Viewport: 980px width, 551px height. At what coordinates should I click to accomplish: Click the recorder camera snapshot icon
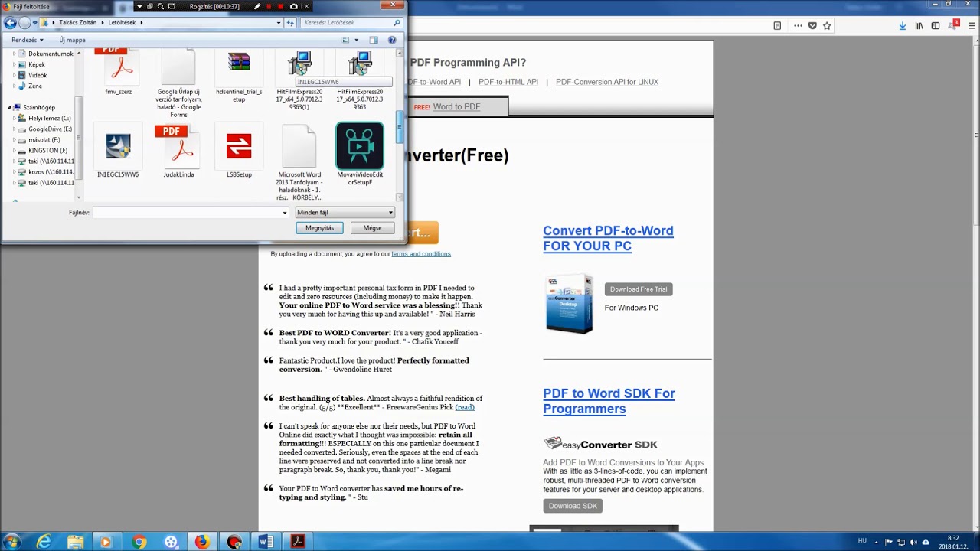coord(293,6)
